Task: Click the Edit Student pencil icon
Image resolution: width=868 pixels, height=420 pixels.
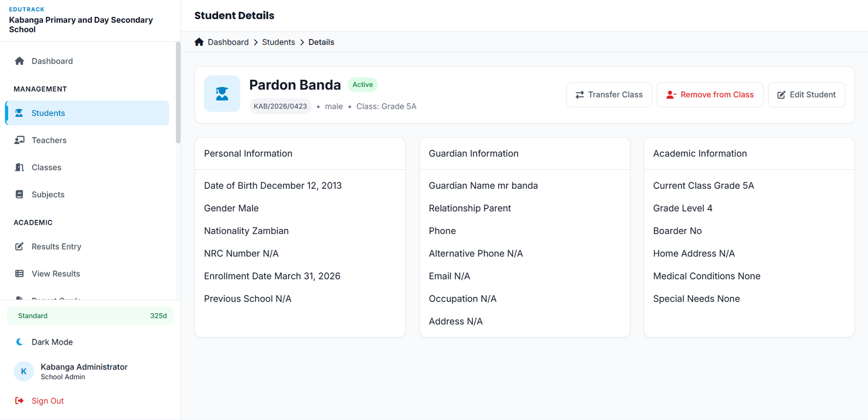Action: (781, 95)
